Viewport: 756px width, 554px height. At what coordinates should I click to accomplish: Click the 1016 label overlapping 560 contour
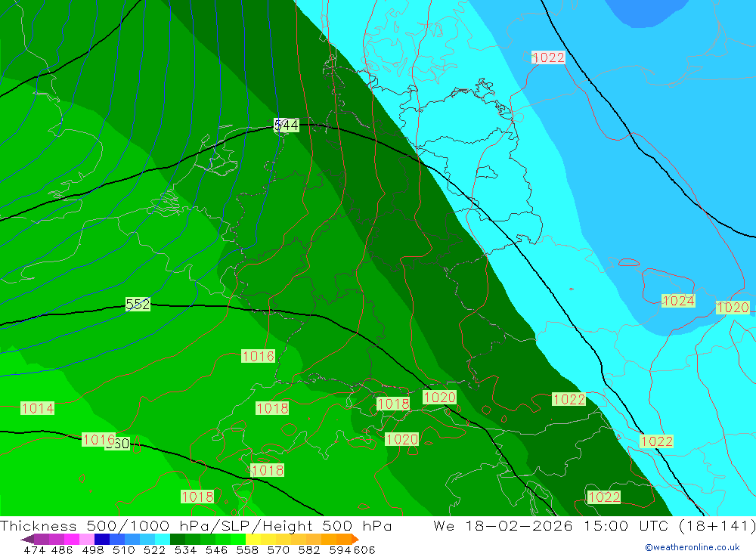(x=99, y=440)
